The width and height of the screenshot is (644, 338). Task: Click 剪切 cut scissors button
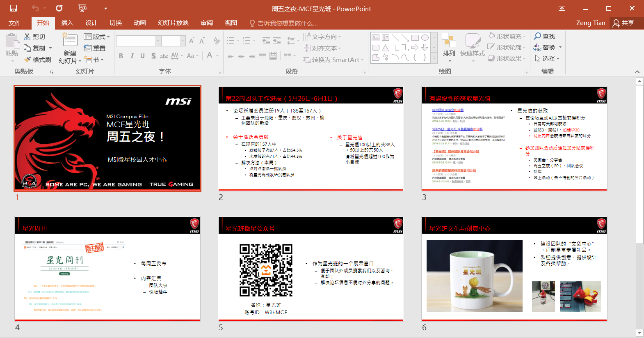click(34, 37)
